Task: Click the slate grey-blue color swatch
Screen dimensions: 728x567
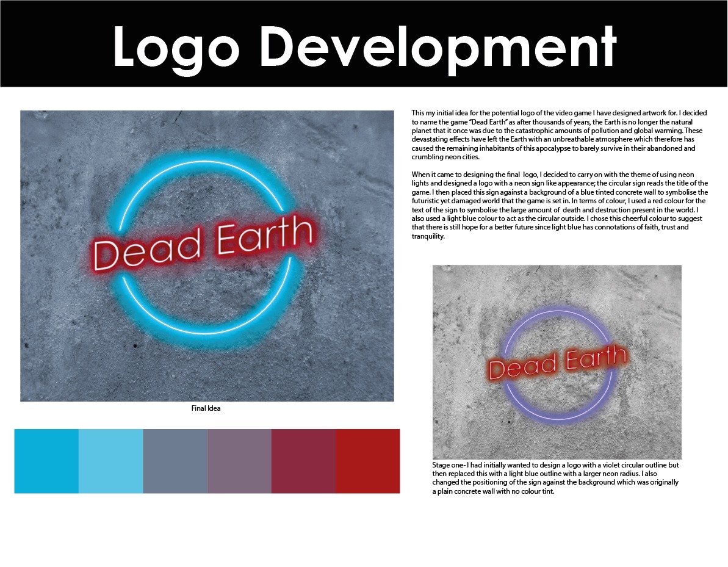Action: coord(175,461)
